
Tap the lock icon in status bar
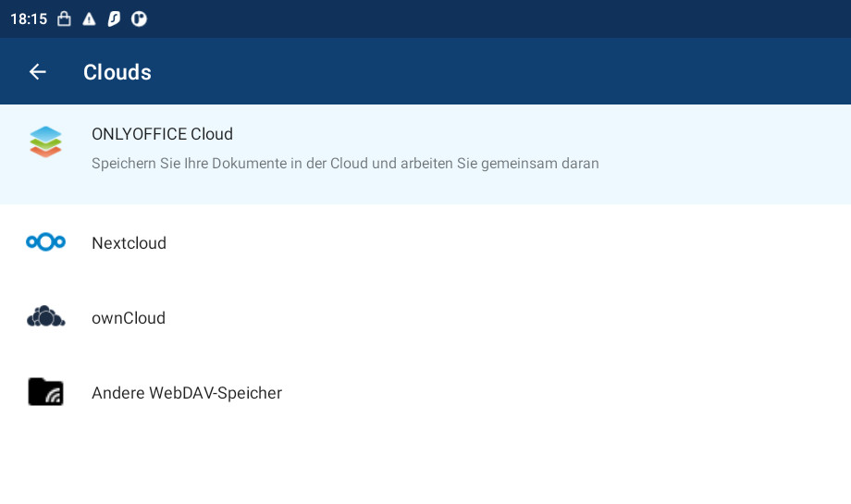(x=64, y=19)
